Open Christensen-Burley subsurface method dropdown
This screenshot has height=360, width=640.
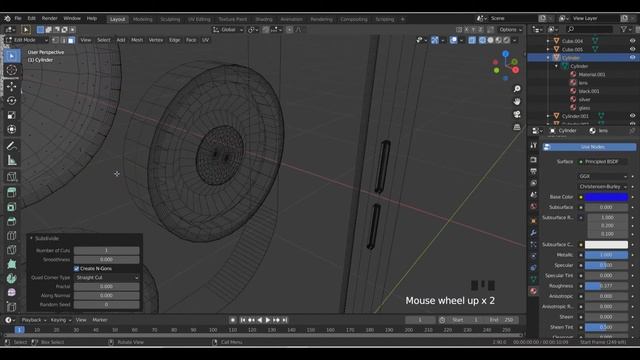click(x=602, y=187)
